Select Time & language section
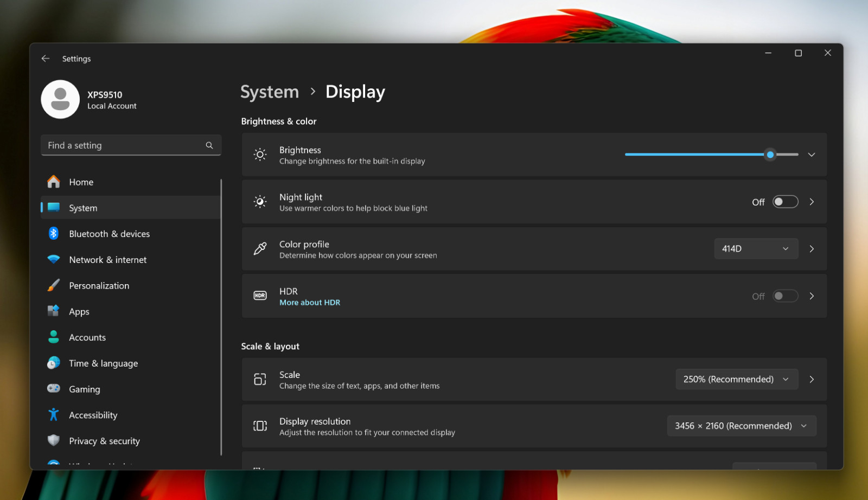This screenshot has width=868, height=500. (x=131, y=363)
